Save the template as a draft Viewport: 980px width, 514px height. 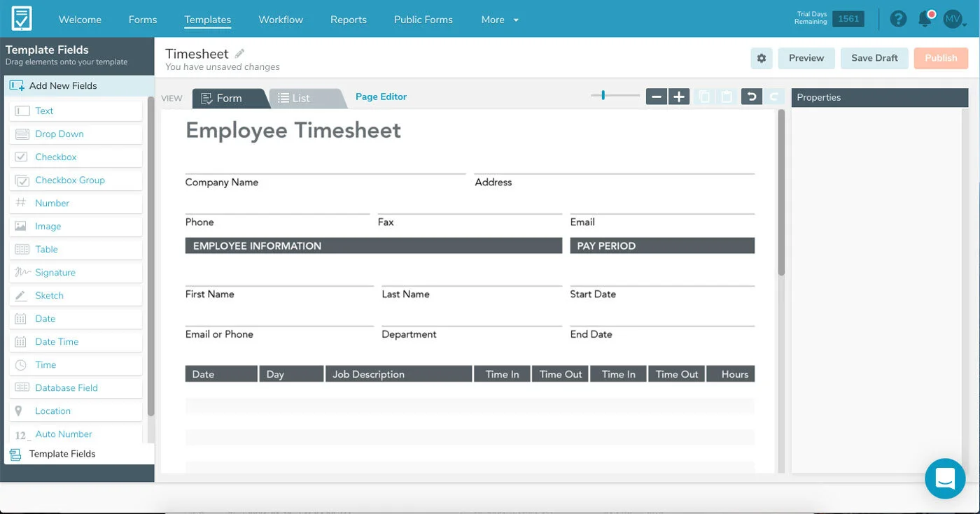(x=874, y=59)
